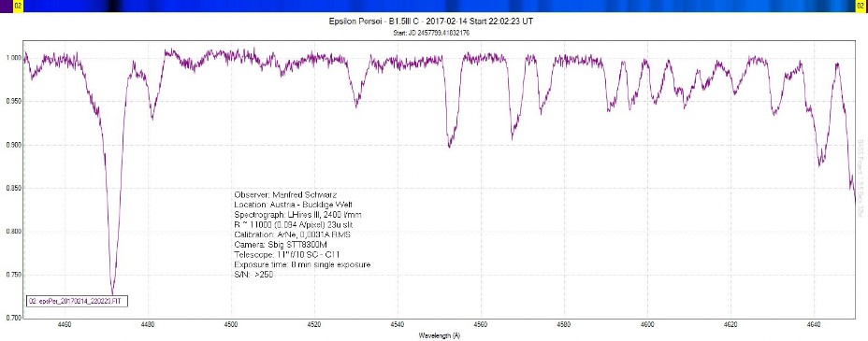
Task: Click the deepest absorption line minimum near 4471
Action: point(112,293)
